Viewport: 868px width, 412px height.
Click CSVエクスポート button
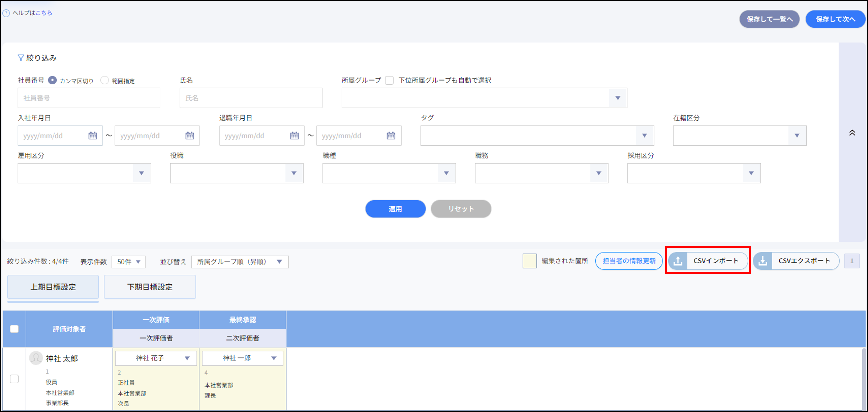click(796, 261)
